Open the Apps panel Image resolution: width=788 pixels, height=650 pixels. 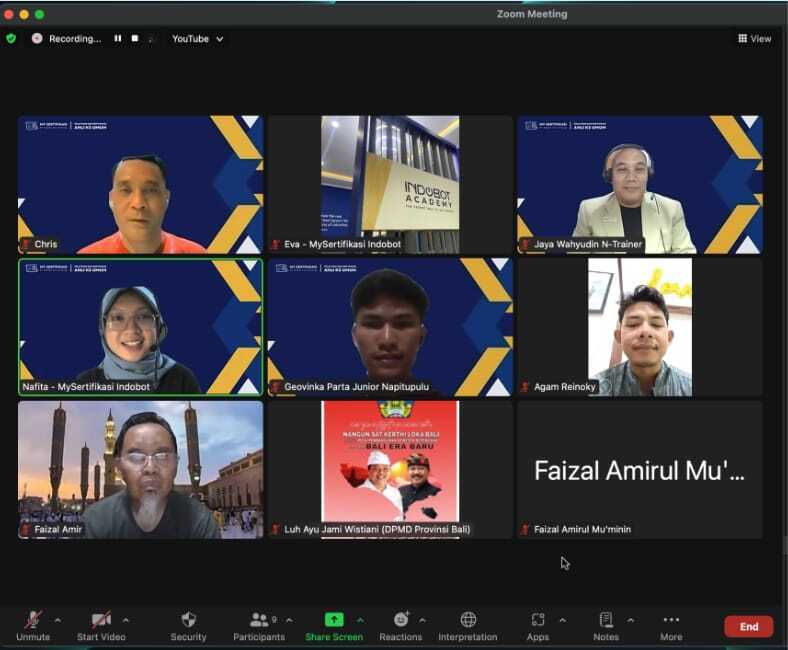(538, 620)
